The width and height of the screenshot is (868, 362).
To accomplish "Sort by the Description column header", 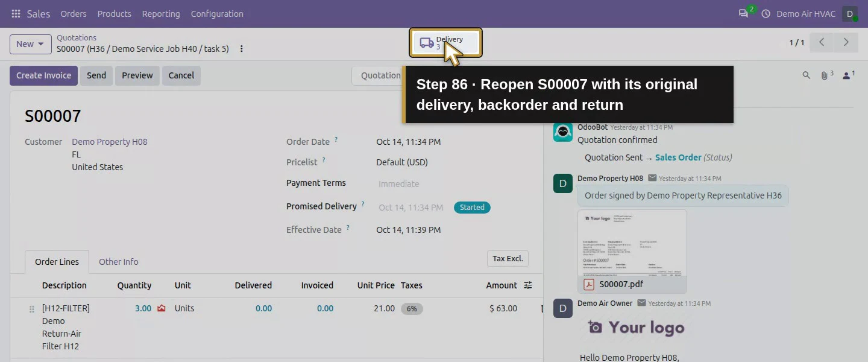I will click(x=64, y=285).
